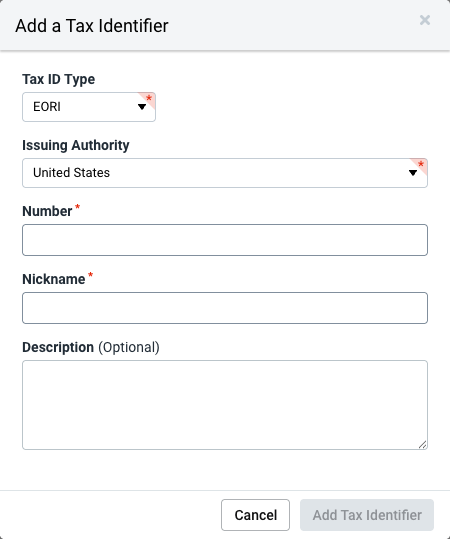This screenshot has width=450, height=539.
Task: Click the Number field label
Action: 47,211
